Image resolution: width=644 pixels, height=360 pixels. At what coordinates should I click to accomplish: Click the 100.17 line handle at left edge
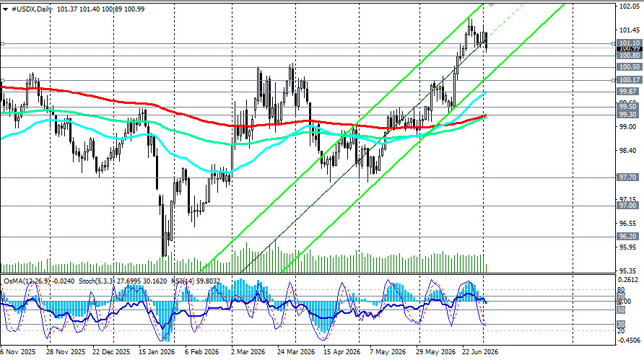(x=2, y=81)
